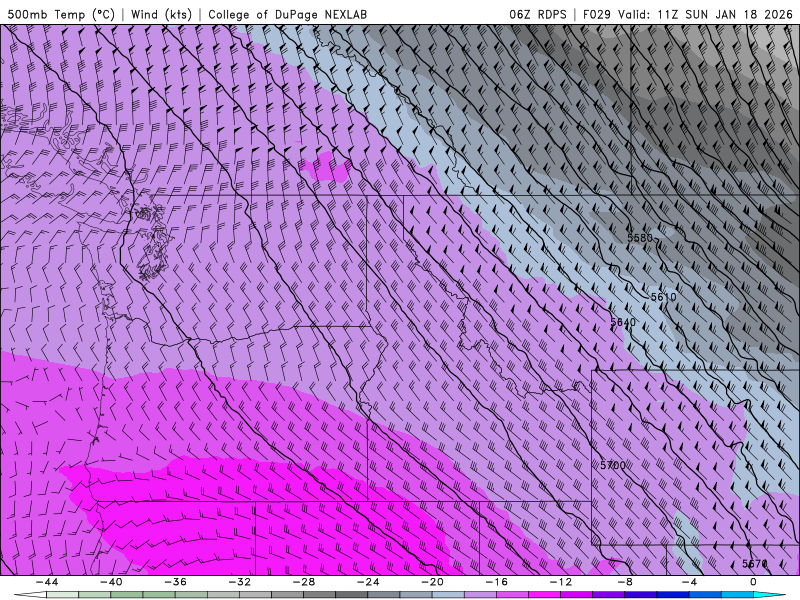Click the 5610 height contour label
This screenshot has width=800, height=600.
pyautogui.click(x=663, y=297)
